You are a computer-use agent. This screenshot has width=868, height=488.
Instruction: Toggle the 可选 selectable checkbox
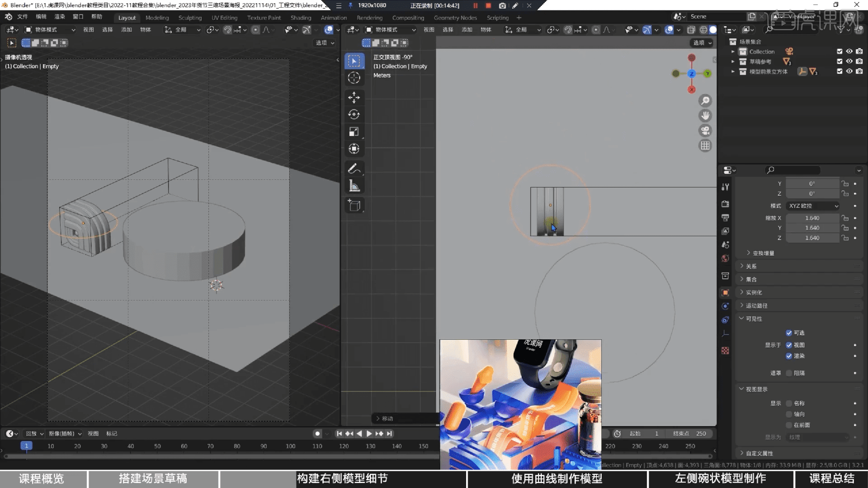[x=789, y=333]
